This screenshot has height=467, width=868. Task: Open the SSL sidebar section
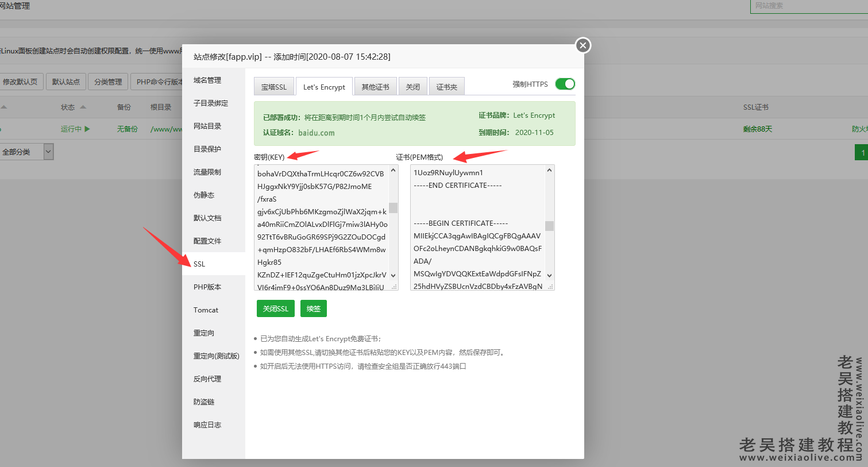pos(198,264)
